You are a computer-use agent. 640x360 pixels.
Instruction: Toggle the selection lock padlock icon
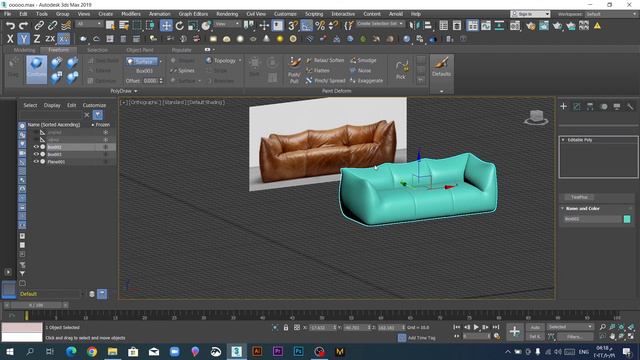tap(286, 327)
